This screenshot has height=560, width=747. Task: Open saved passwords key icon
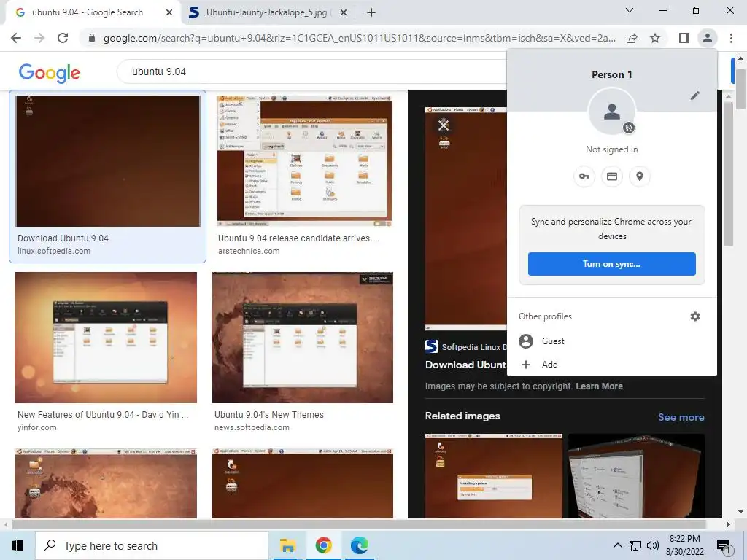pos(584,176)
